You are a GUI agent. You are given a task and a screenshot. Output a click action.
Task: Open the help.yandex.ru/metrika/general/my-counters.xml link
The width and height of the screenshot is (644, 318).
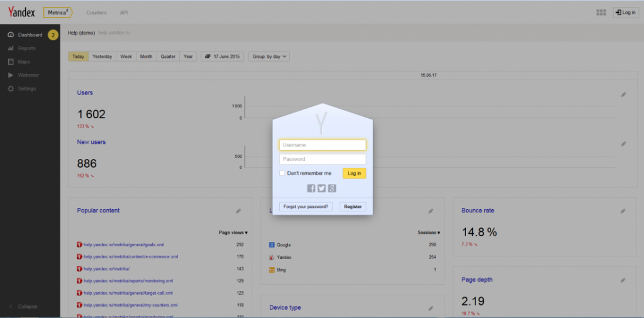(x=131, y=305)
